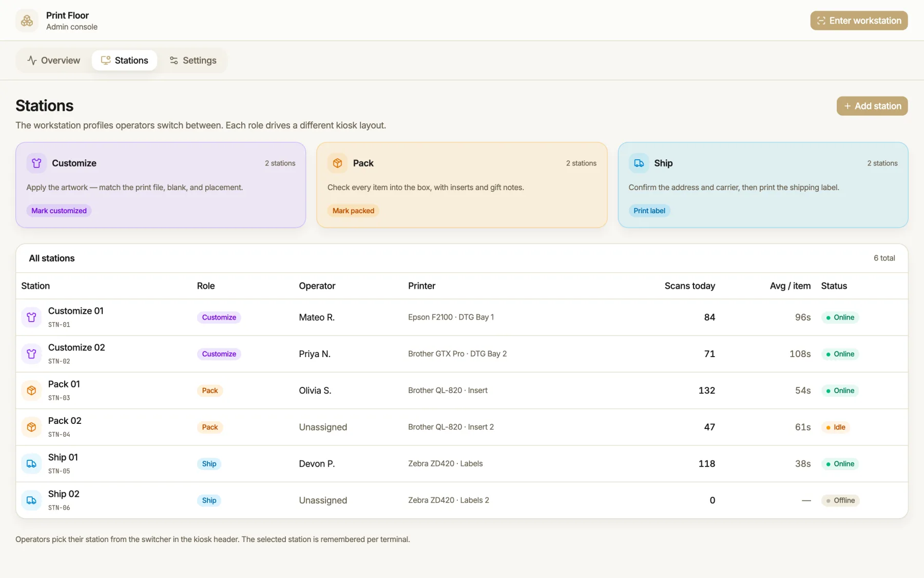924x578 pixels.
Task: Sort by the Station column header
Action: pos(35,286)
